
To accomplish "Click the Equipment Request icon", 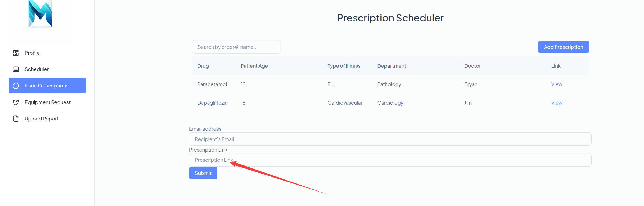I will pos(16,102).
